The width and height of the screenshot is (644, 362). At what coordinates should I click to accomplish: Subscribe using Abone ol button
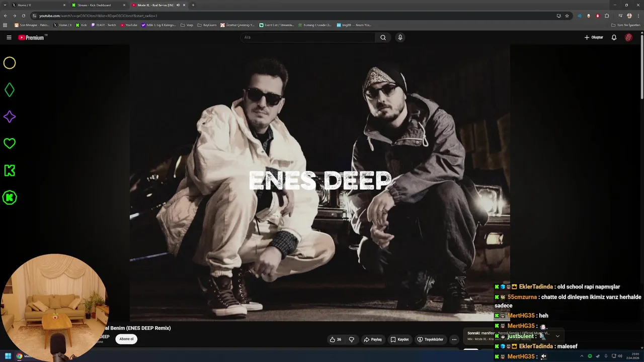click(x=126, y=339)
